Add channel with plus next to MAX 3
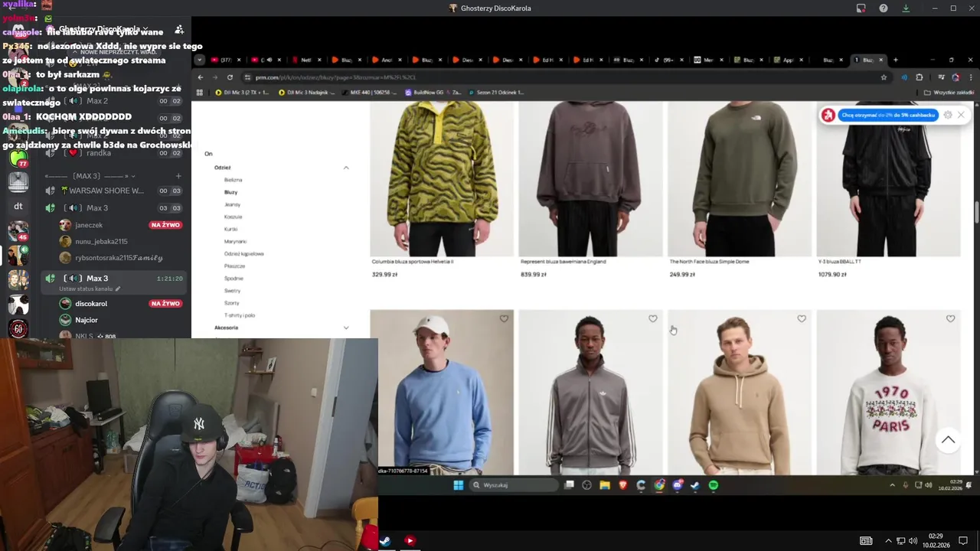The height and width of the screenshot is (551, 980). coord(178,176)
